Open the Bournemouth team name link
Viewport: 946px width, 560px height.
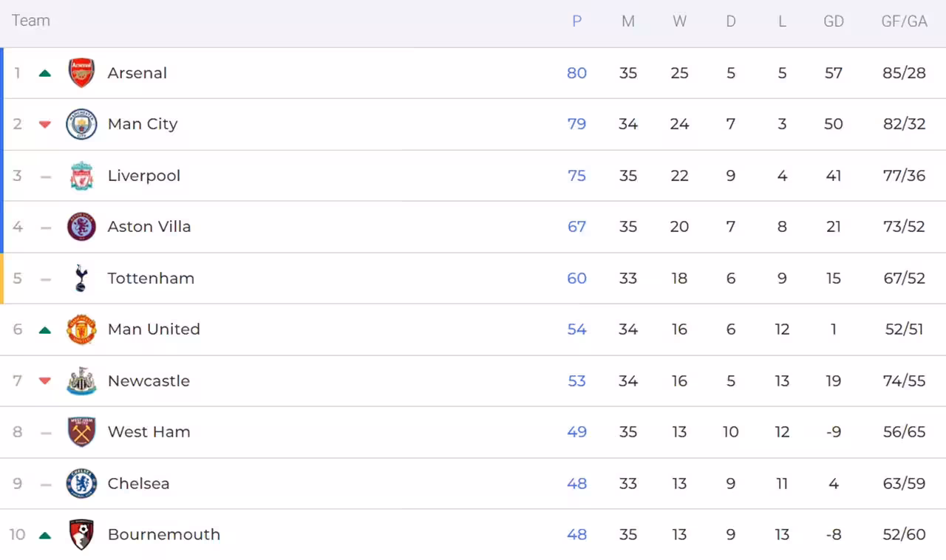click(164, 535)
